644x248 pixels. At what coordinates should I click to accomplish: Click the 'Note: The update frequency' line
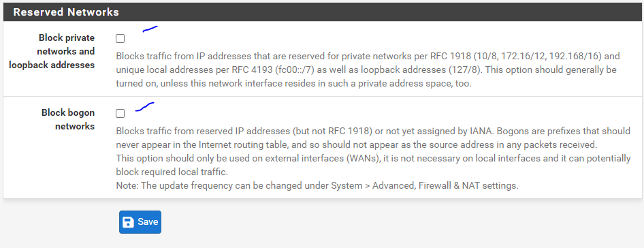[317, 185]
